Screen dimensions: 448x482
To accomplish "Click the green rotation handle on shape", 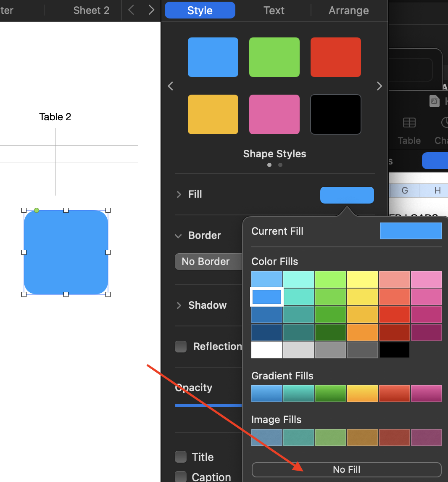I will pyautogui.click(x=37, y=210).
